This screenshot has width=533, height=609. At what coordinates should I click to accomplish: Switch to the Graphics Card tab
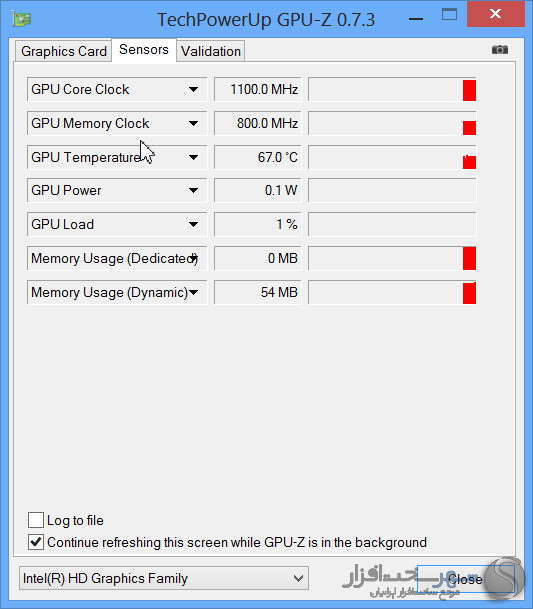coord(64,51)
